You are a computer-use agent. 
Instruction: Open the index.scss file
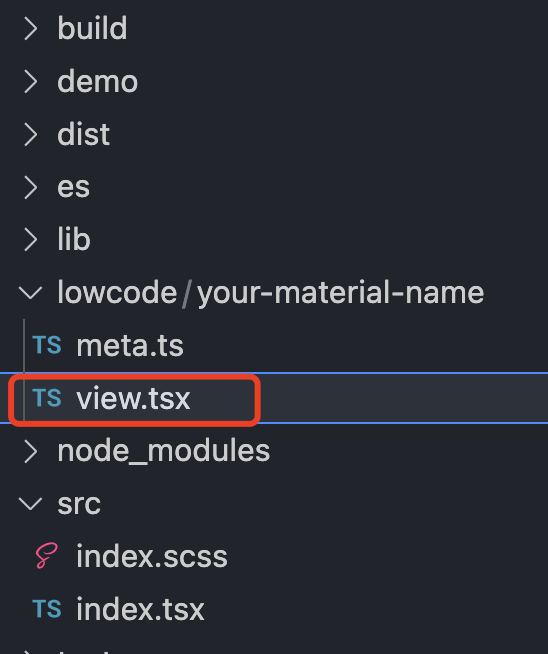click(152, 556)
